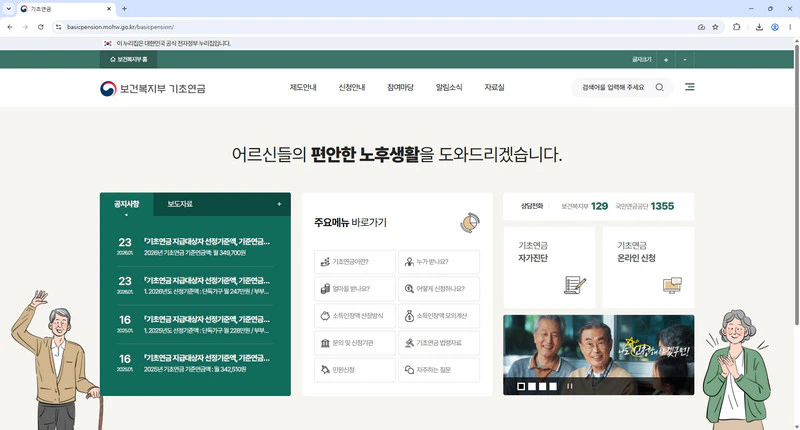Image resolution: width=800 pixels, height=430 pixels.
Task: View site information icon in address bar
Action: point(59,27)
